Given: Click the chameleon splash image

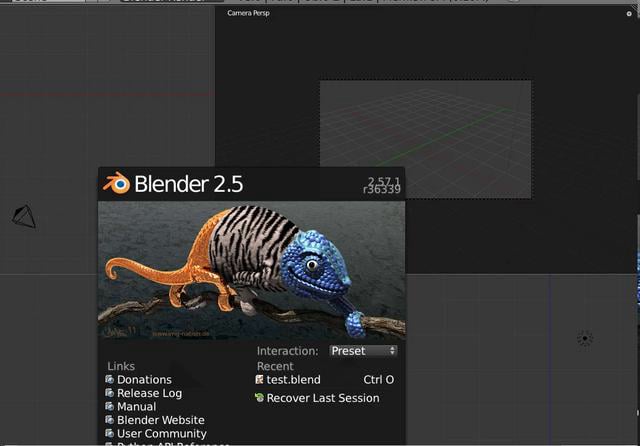Looking at the screenshot, I should (251, 270).
